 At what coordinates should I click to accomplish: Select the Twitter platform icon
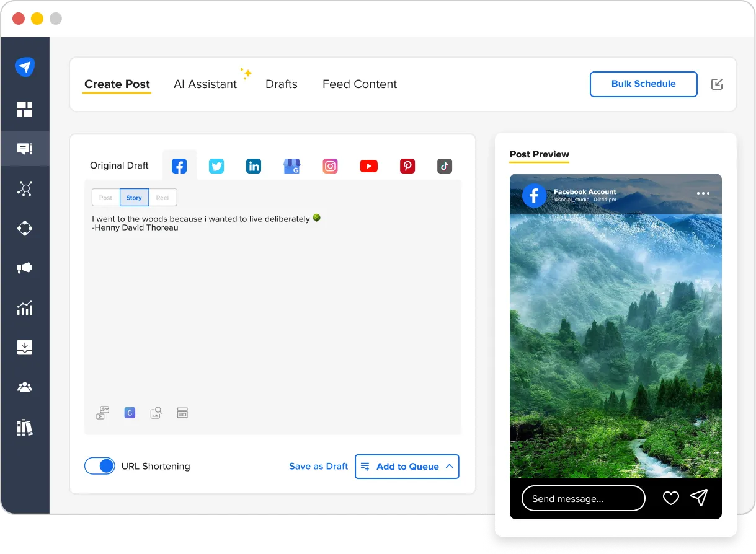click(x=216, y=166)
